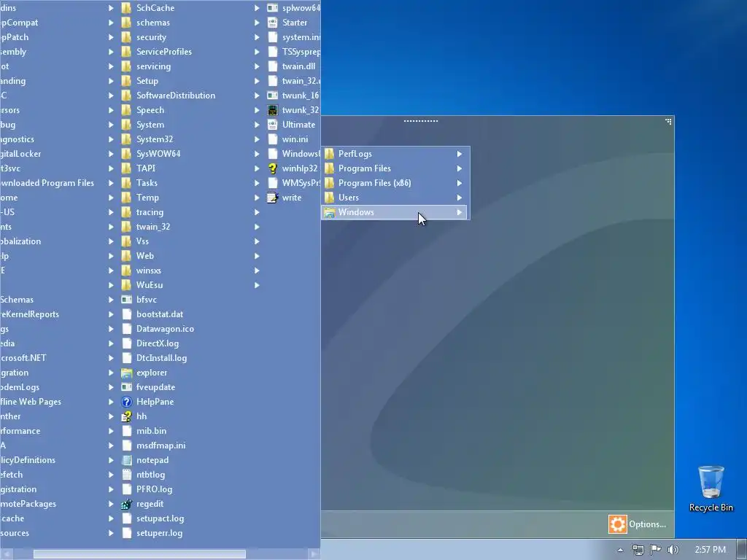747x560 pixels.
Task: Open the Action Center flag icon
Action: (x=656, y=550)
